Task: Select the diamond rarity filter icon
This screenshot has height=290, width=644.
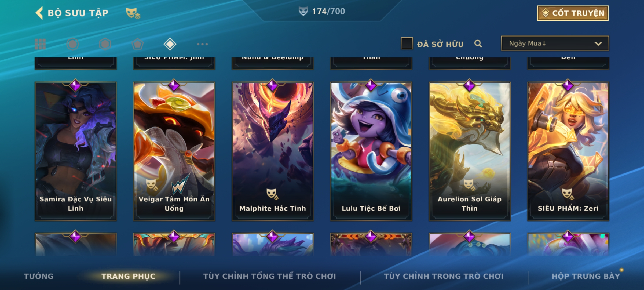Action: (x=170, y=44)
